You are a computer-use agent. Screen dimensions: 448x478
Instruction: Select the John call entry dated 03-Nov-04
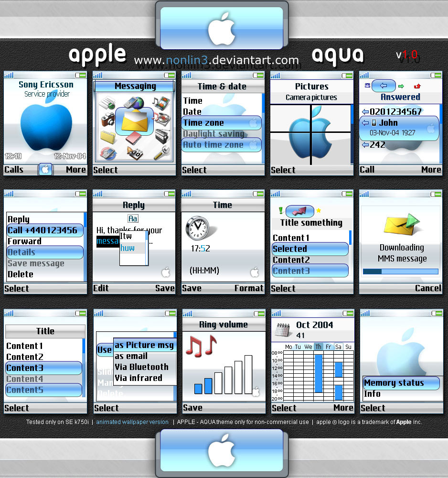[x=400, y=128]
